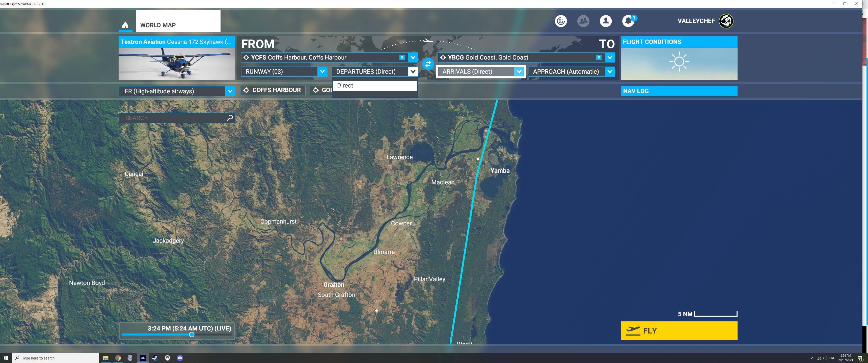Clear YBCG arrival using its X icon
868x363 pixels.
click(x=599, y=57)
